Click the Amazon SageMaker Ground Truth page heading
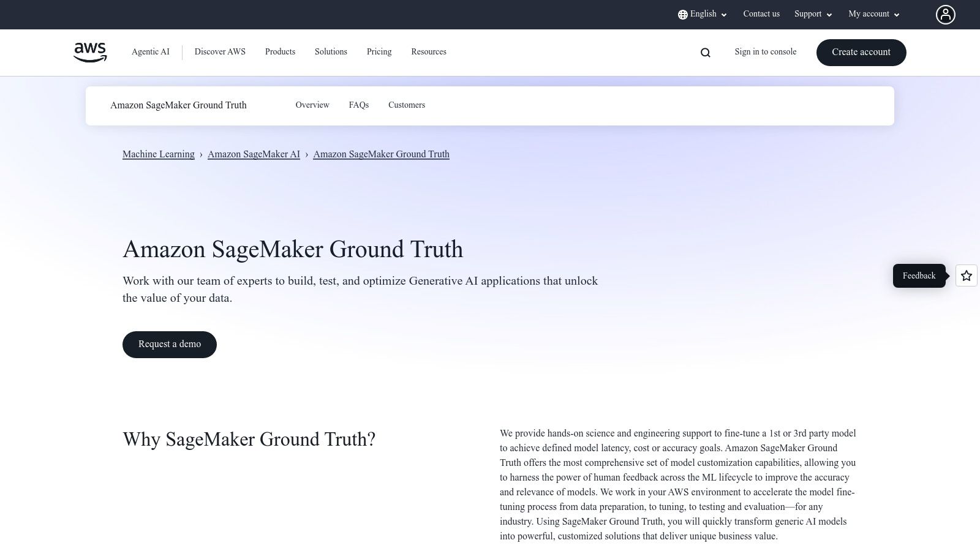Image resolution: width=980 pixels, height=551 pixels. [x=293, y=249]
